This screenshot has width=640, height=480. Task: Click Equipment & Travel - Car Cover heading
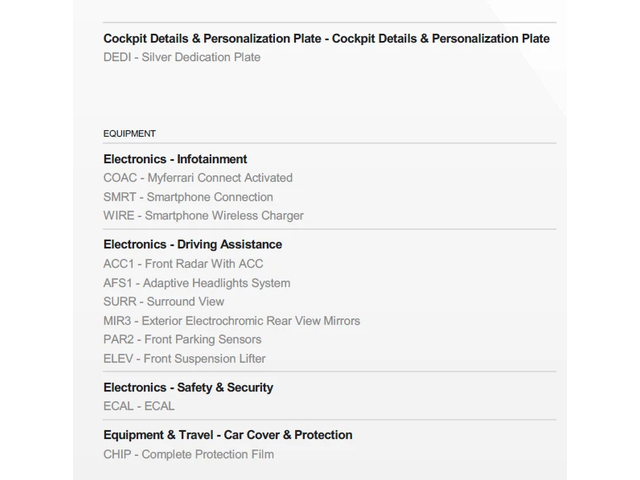pos(227,435)
